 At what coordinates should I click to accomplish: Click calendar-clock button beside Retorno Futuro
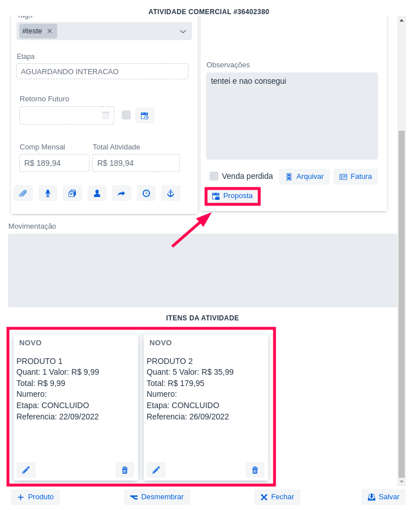[x=145, y=115]
